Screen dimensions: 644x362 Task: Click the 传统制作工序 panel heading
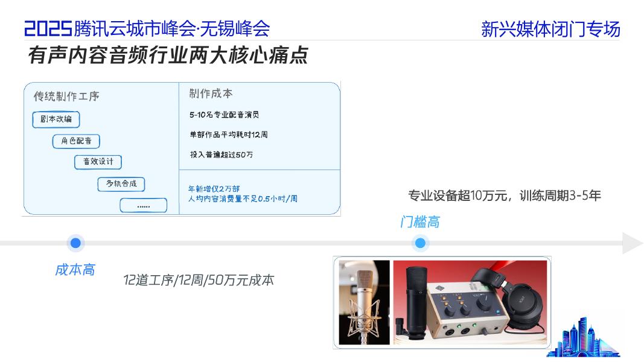pyautogui.click(x=66, y=97)
